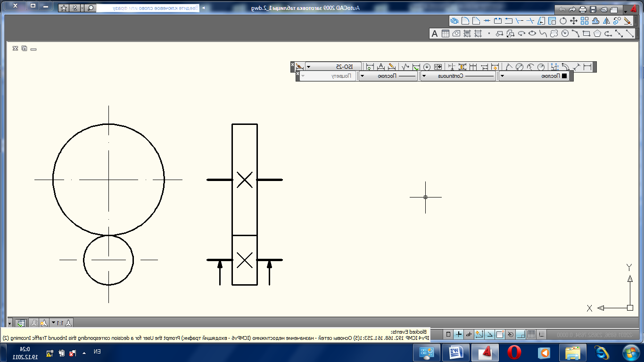This screenshot has width=644, height=362.
Task: Select the Offset tool
Action: tap(595, 21)
